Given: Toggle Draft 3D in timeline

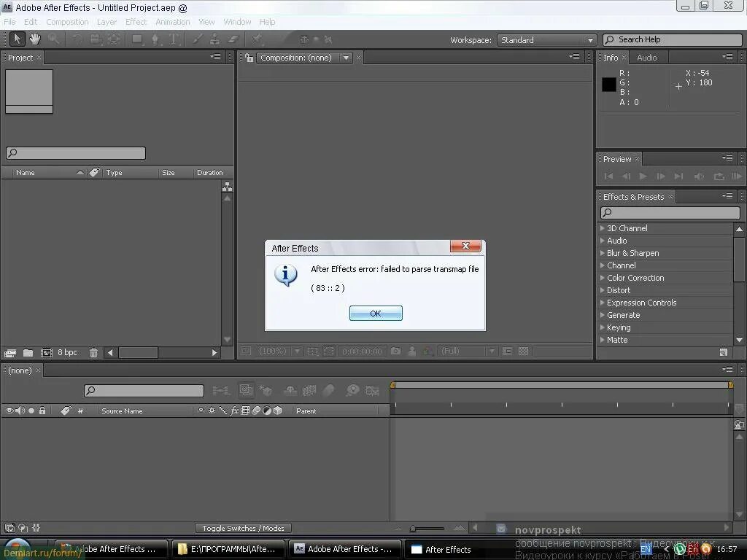Looking at the screenshot, I should tap(265, 391).
